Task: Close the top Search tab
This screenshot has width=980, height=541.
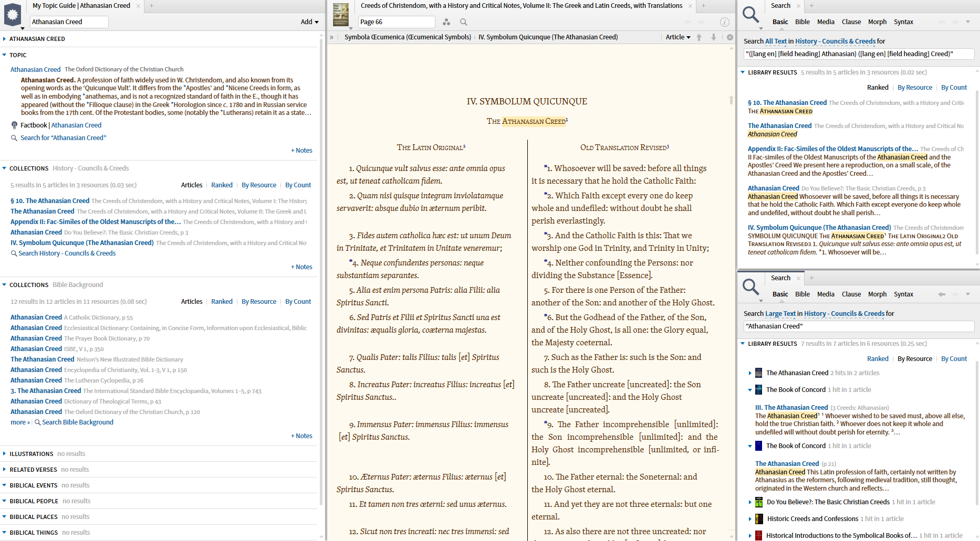Action: 798,6
